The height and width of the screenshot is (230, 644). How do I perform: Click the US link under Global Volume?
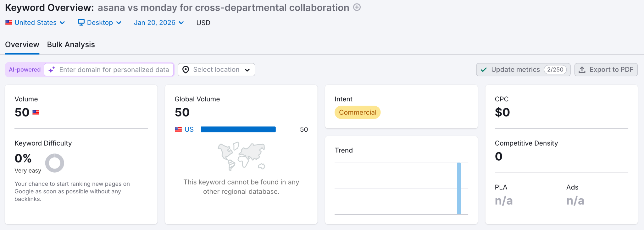[189, 129]
